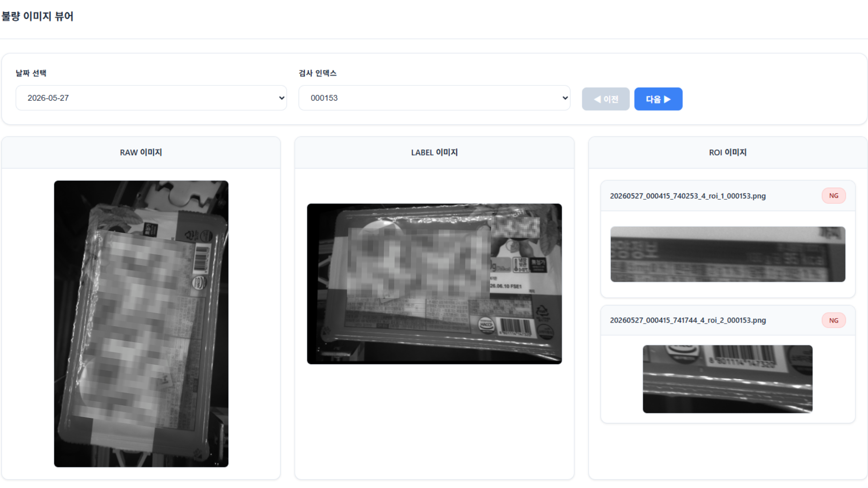The width and height of the screenshot is (868, 488).
Task: Click the 날짜 선택 label
Action: 31,73
